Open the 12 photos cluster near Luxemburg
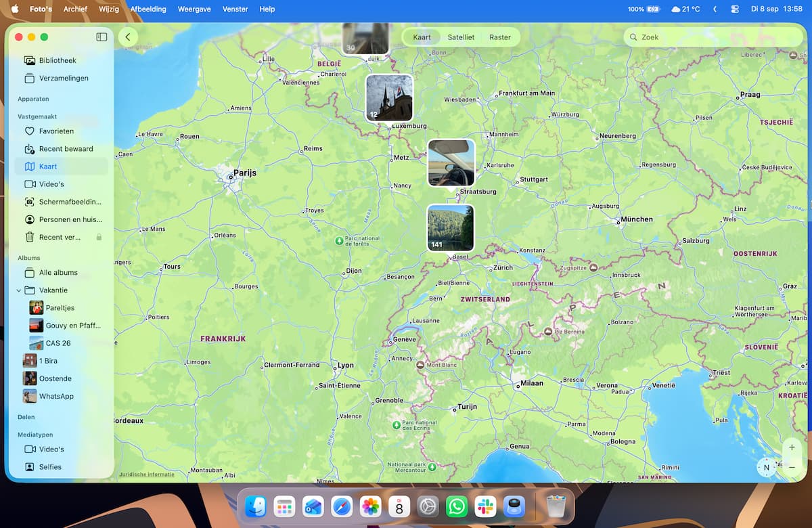The height and width of the screenshot is (528, 812). tap(389, 98)
